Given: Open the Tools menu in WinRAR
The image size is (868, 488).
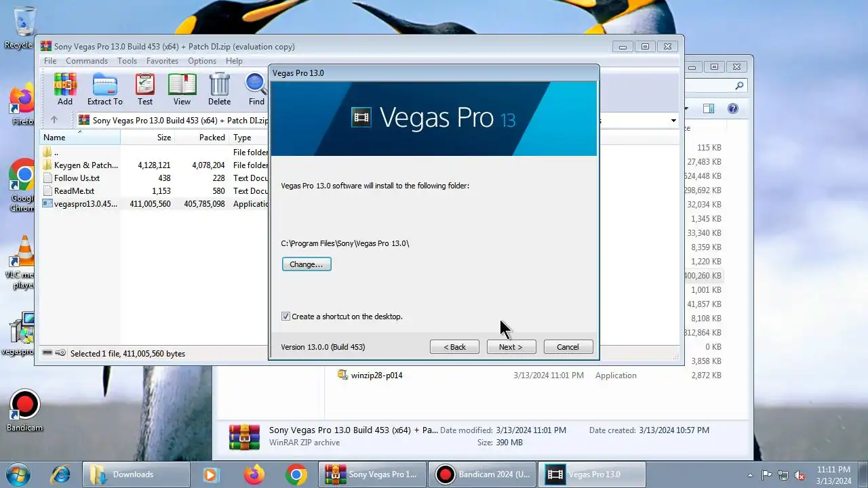Looking at the screenshot, I should 127,61.
